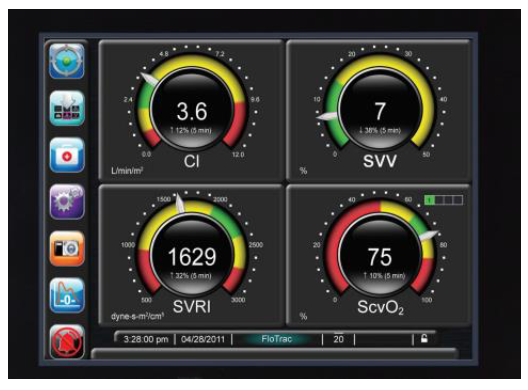Screen dimensions: 528x390
Task: Click the 3:28:00 pm time display
Action: pos(146,339)
